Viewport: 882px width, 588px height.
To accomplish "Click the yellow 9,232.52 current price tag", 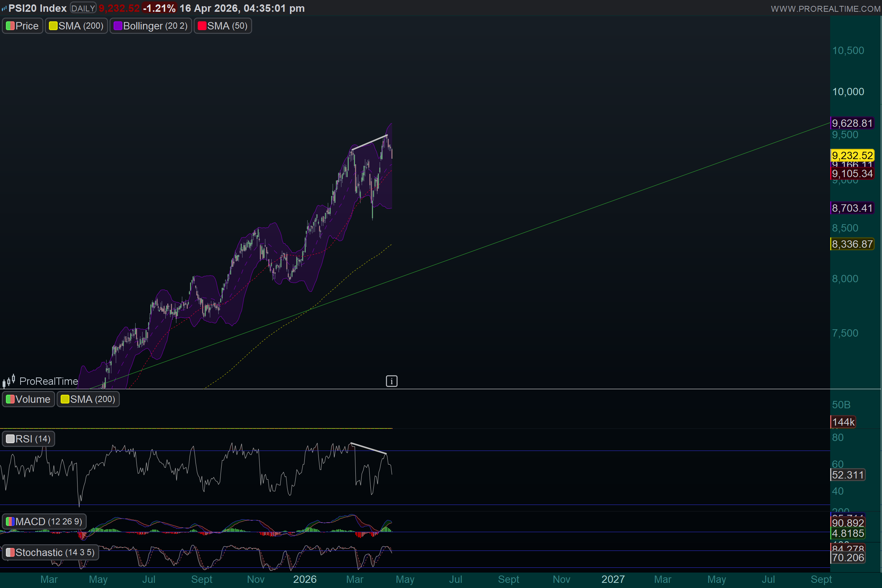I will (x=852, y=155).
